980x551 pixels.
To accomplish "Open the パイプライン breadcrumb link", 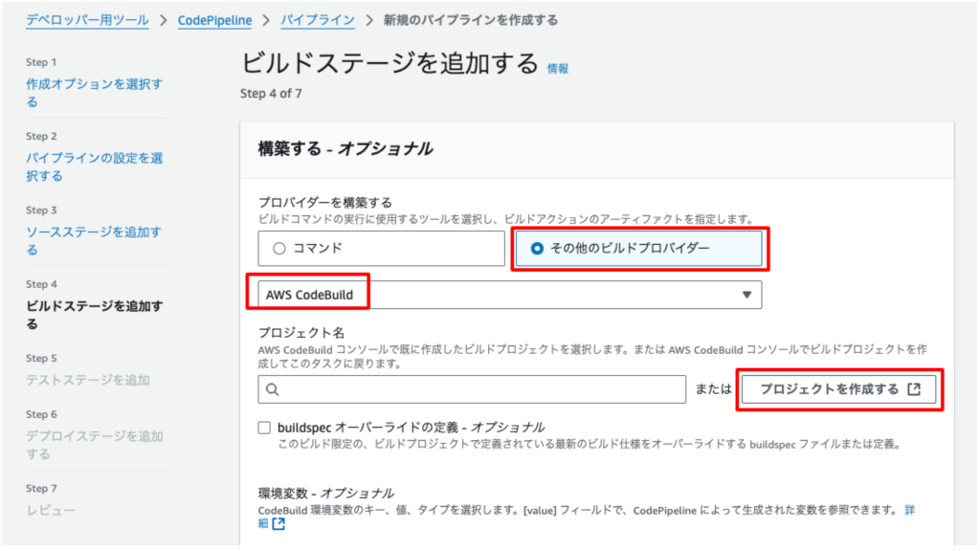I will tap(317, 19).
